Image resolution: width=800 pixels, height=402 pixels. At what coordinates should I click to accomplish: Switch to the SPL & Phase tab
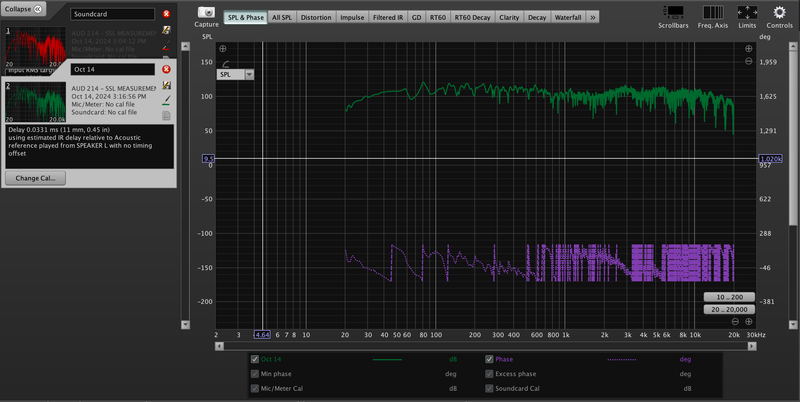tap(245, 17)
